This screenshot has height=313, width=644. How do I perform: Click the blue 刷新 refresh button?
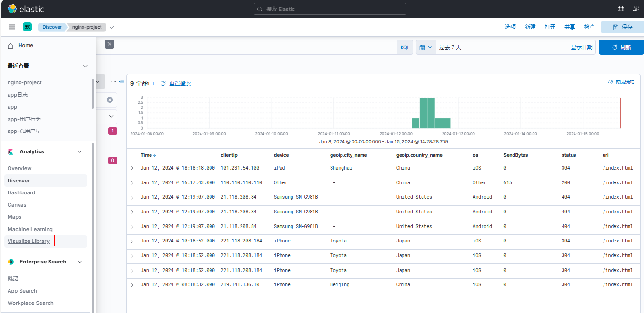(x=621, y=47)
